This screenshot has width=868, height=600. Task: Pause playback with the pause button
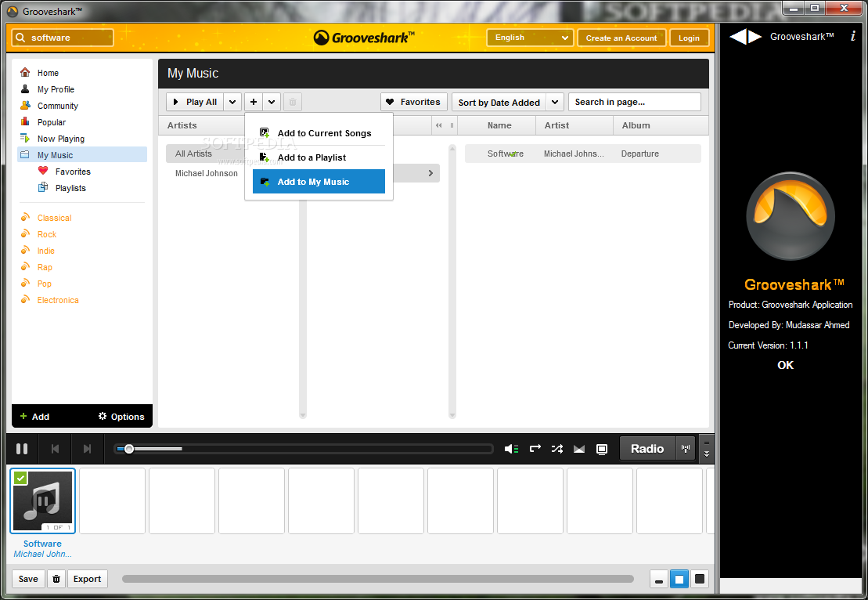point(22,449)
